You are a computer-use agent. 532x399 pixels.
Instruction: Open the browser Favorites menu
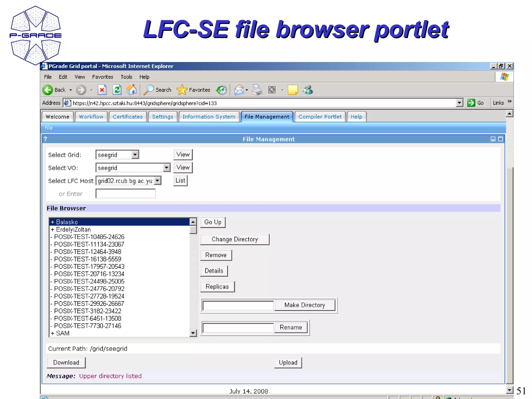click(103, 77)
